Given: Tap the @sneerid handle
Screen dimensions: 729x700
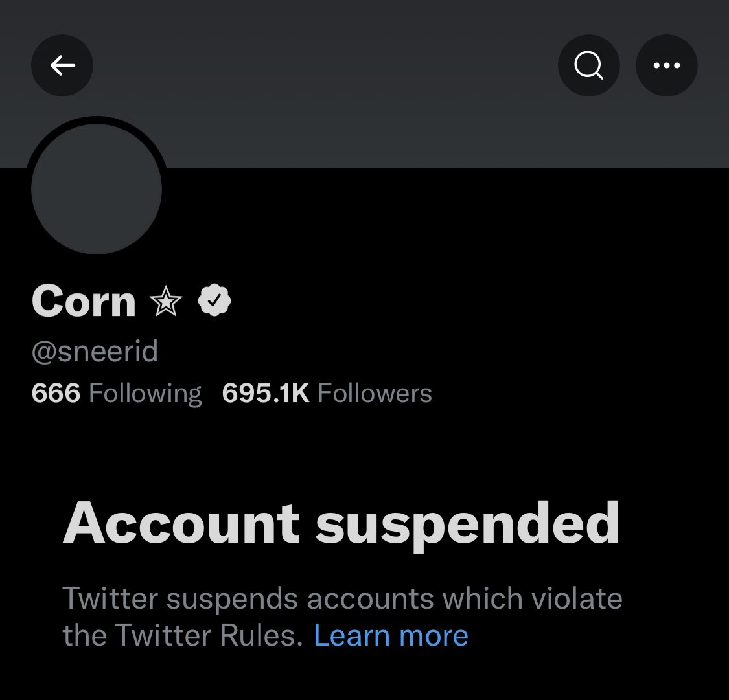Looking at the screenshot, I should coord(95,352).
